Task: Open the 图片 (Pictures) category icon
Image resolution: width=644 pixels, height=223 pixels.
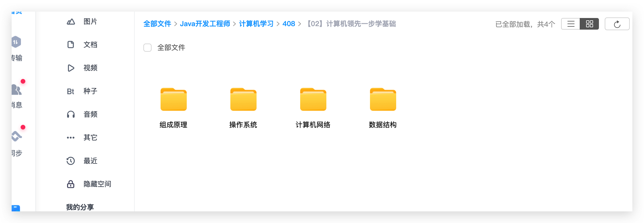Action: pyautogui.click(x=71, y=21)
